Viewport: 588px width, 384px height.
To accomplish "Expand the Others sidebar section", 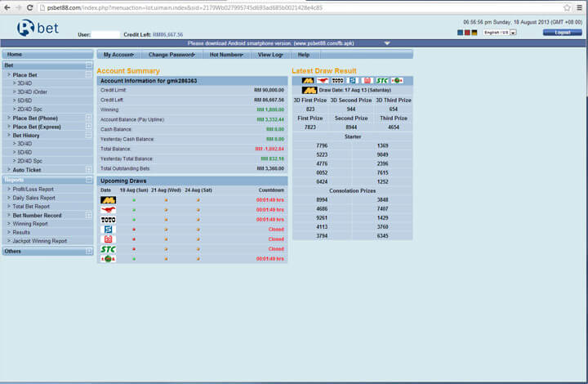I will click(88, 252).
